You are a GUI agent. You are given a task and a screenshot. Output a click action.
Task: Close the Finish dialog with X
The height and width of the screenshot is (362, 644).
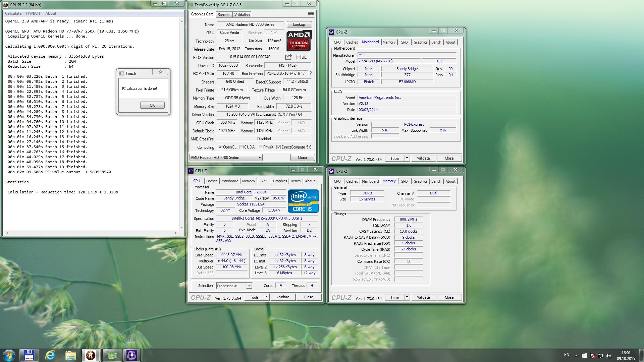160,72
